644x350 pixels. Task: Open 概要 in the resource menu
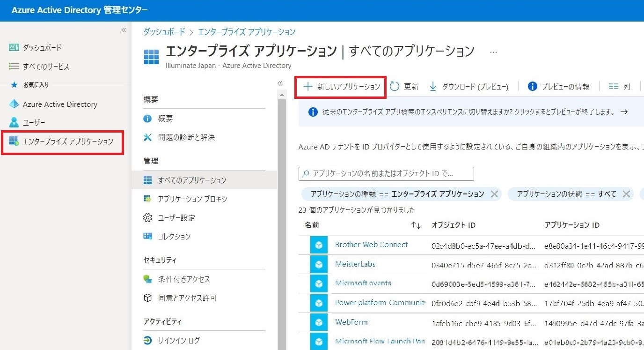coord(165,119)
